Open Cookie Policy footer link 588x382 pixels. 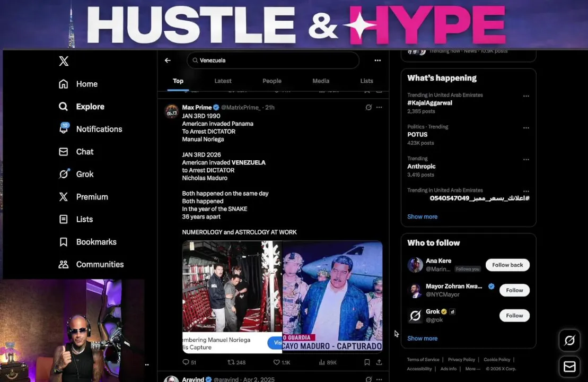(497, 360)
